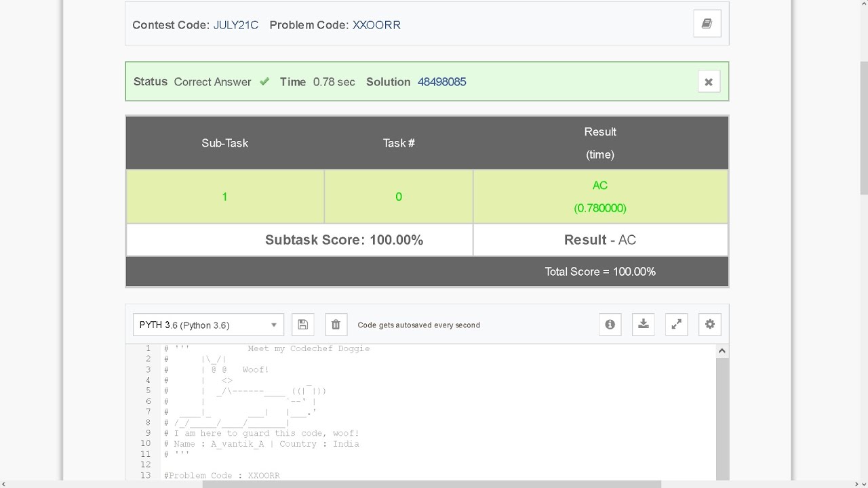Click the Task # column header
This screenshot has height=488, width=868.
398,143
